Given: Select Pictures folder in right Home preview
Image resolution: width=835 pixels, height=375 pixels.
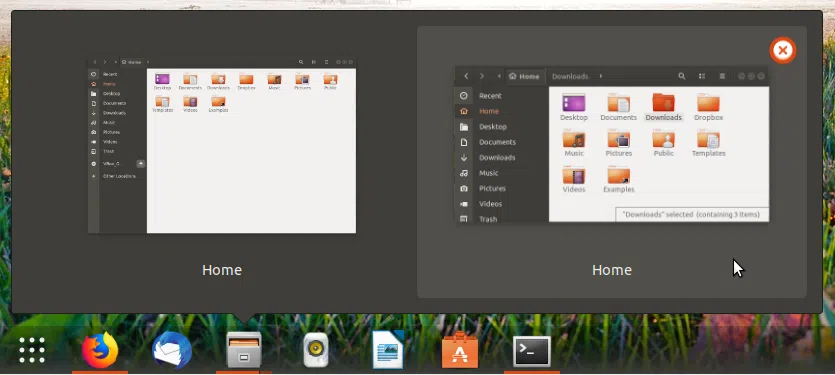Looking at the screenshot, I should pyautogui.click(x=618, y=143).
